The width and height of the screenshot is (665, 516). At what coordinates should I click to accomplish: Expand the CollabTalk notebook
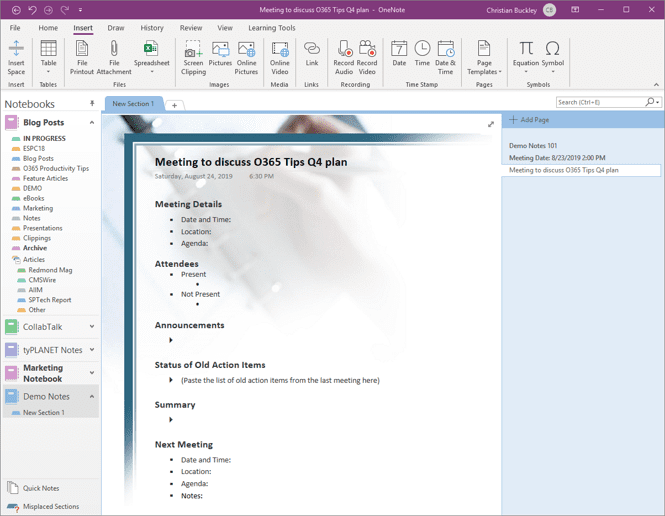[x=92, y=326]
